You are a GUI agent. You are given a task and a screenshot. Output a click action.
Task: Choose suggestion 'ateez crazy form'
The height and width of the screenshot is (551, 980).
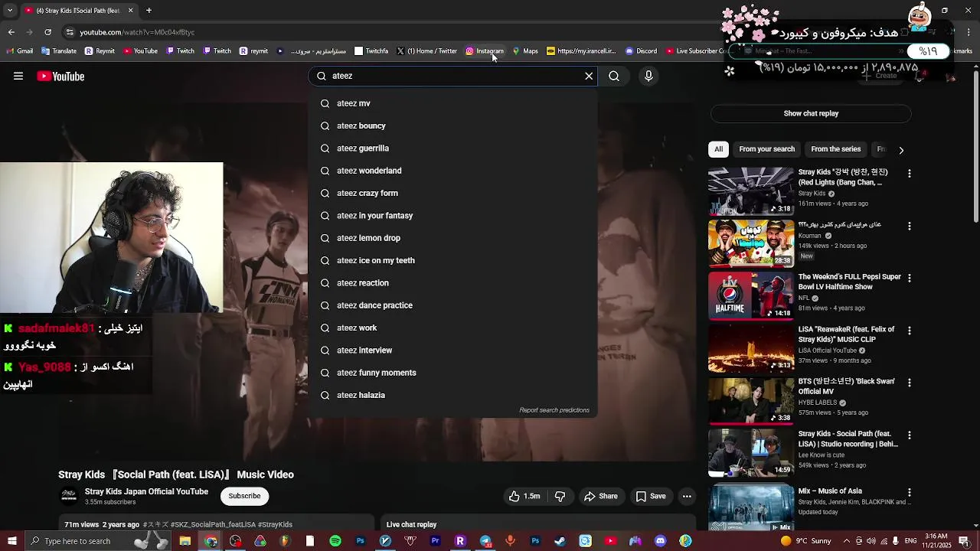452,193
